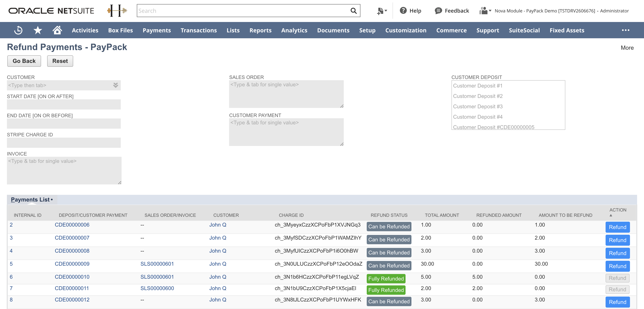Image resolution: width=644 pixels, height=309 pixels.
Task: Open the Fixed Assets menu
Action: (567, 30)
